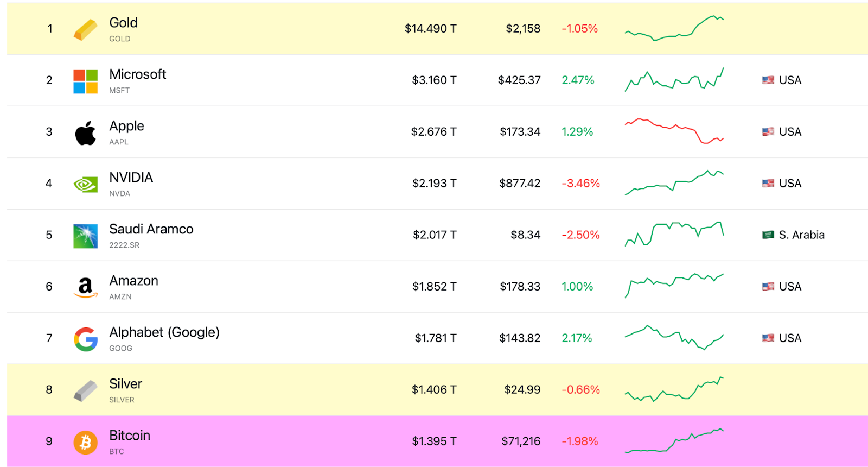Click the Microsoft logo icon
Viewport: 868px width, 467px height.
click(x=85, y=81)
